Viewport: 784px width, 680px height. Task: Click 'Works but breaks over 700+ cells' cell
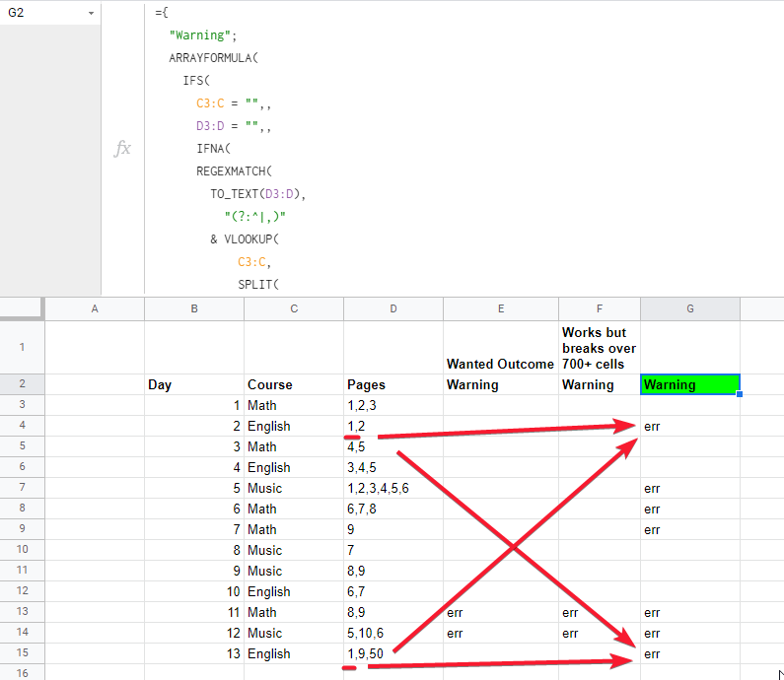pos(600,347)
